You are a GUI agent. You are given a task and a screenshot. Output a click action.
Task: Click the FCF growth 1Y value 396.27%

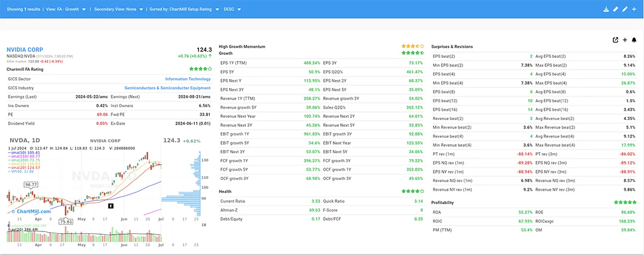[x=311, y=160]
